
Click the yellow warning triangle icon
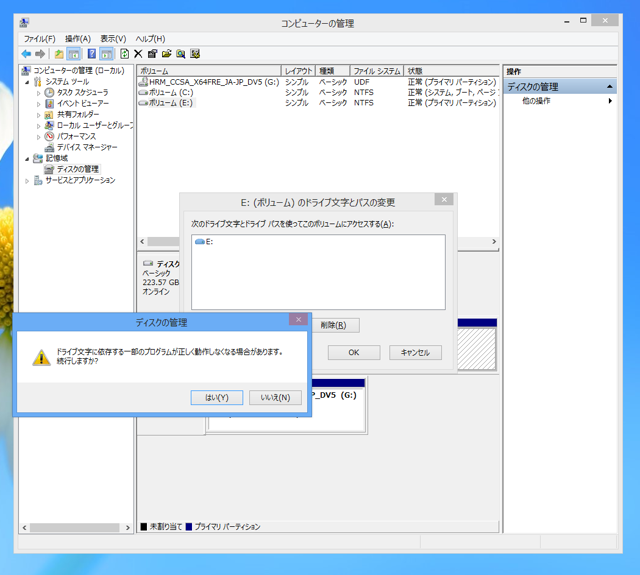pos(41,357)
